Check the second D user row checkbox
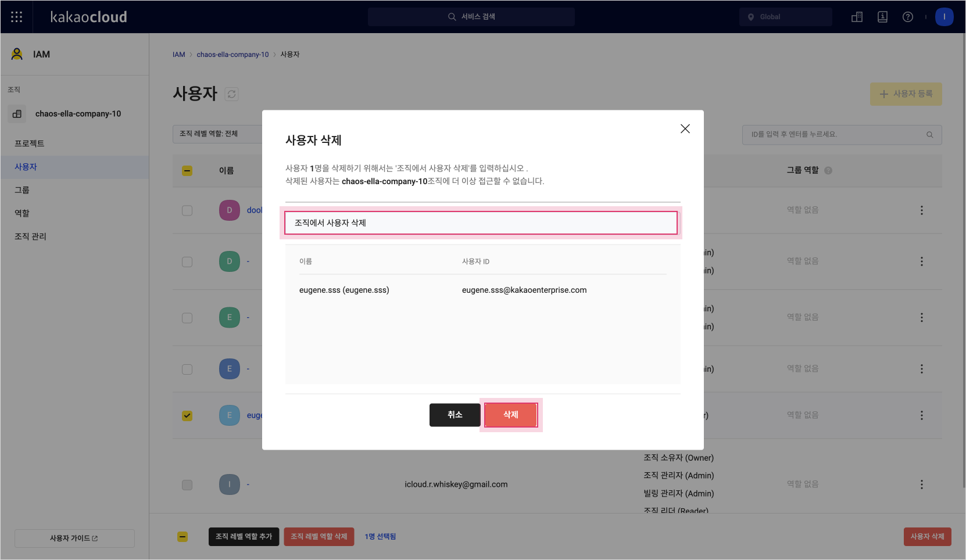Viewport: 966px width, 560px height. pyautogui.click(x=187, y=262)
